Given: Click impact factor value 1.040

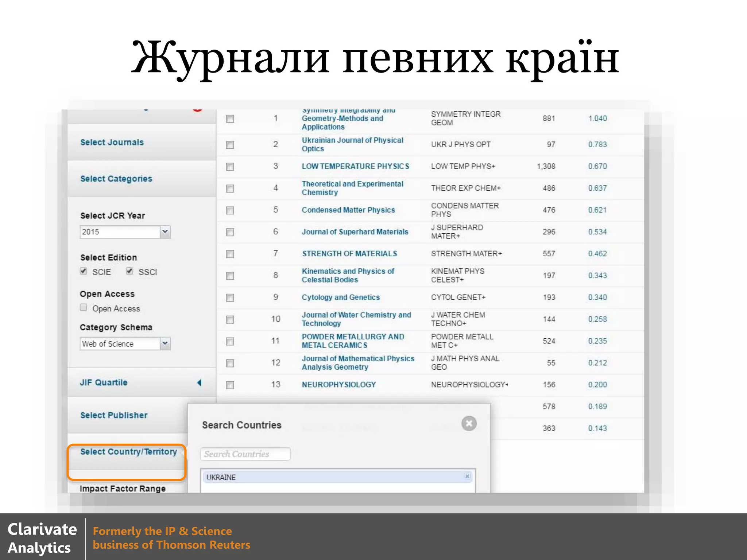Looking at the screenshot, I should click(597, 118).
